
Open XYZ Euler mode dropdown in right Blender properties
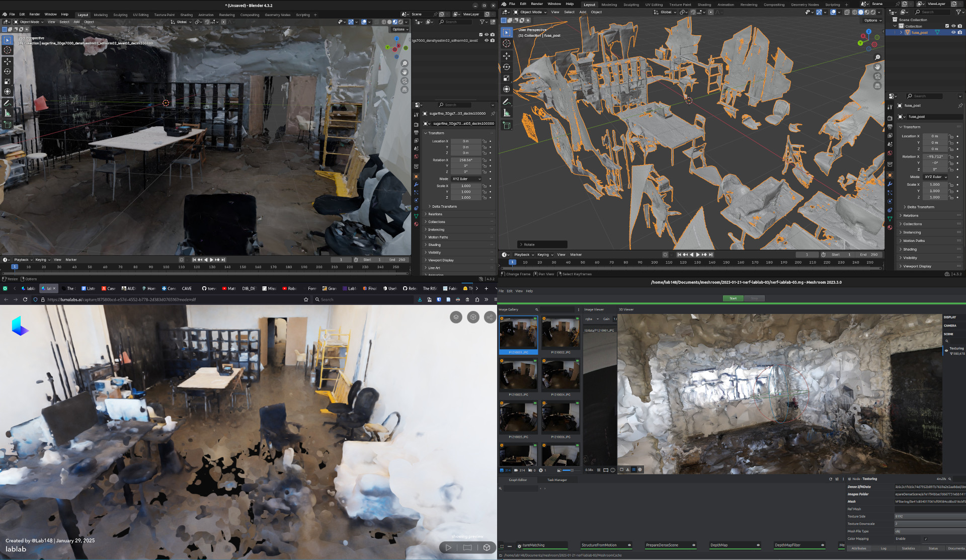coord(935,177)
